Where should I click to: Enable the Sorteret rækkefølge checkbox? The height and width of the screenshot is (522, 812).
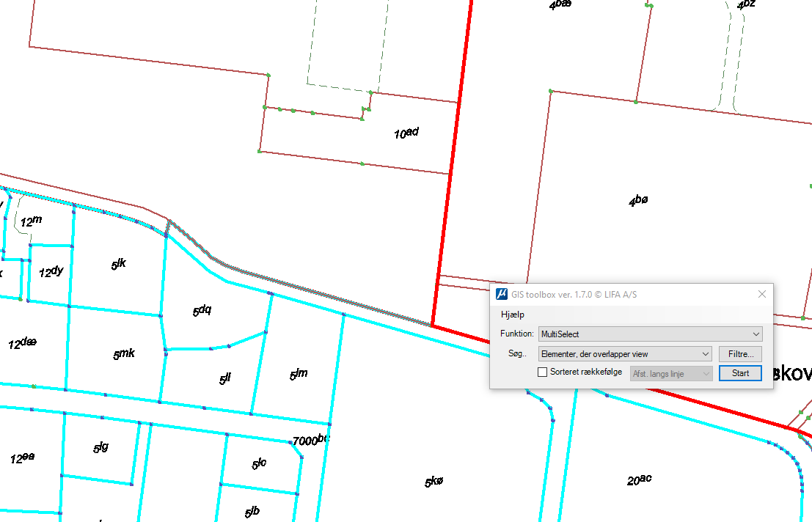543,372
